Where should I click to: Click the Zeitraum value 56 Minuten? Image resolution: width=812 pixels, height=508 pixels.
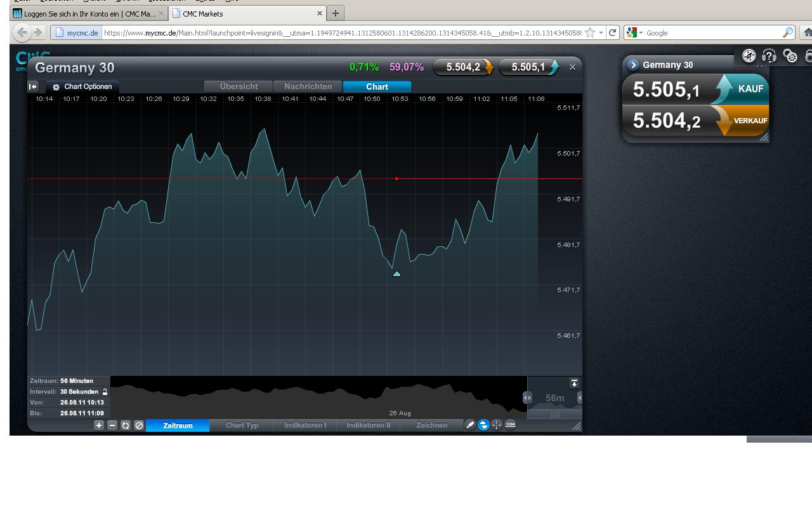click(x=77, y=381)
